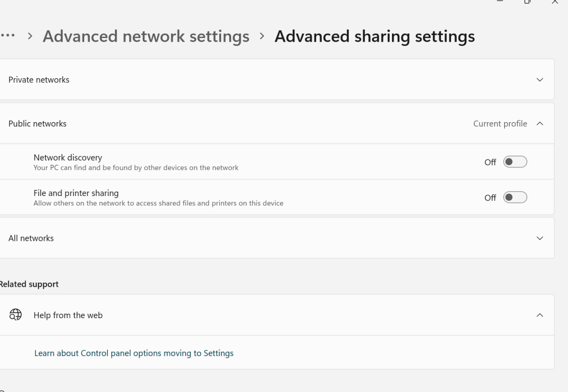Restore down the Settings window
The height and width of the screenshot is (392, 568).
pyautogui.click(x=527, y=2)
